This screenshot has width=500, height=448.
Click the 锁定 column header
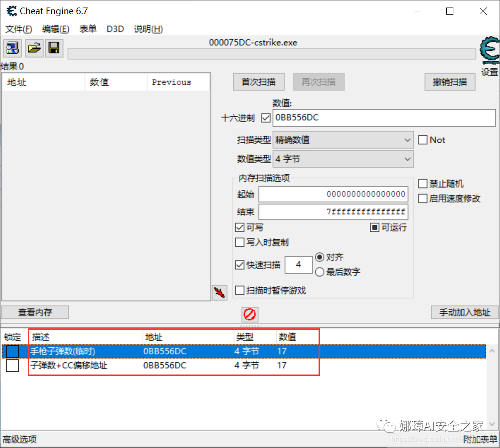12,337
